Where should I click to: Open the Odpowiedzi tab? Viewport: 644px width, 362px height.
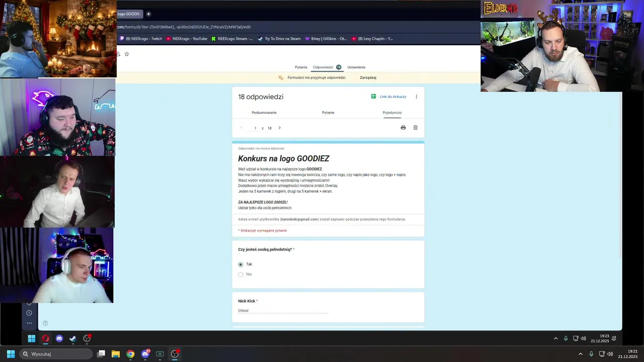(x=327, y=67)
